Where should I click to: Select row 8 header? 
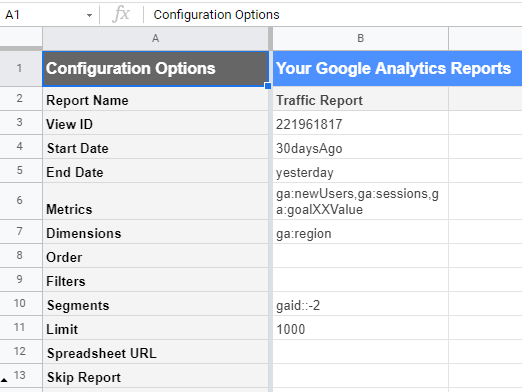point(21,256)
